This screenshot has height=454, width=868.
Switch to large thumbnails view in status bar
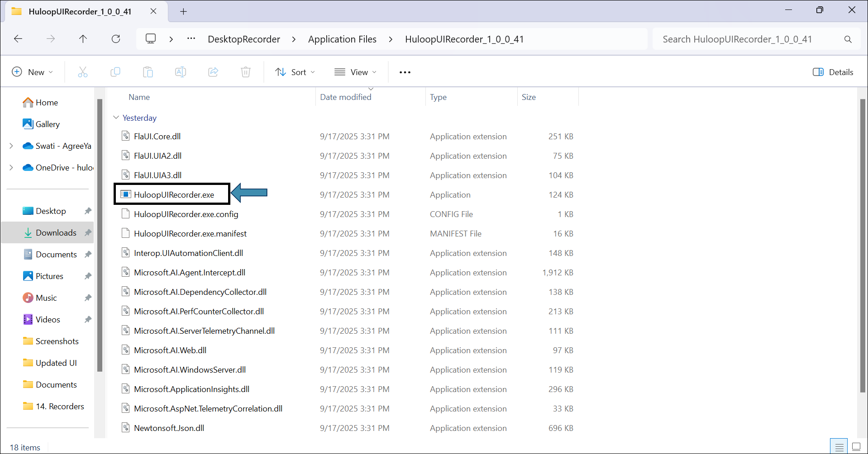[x=856, y=447]
